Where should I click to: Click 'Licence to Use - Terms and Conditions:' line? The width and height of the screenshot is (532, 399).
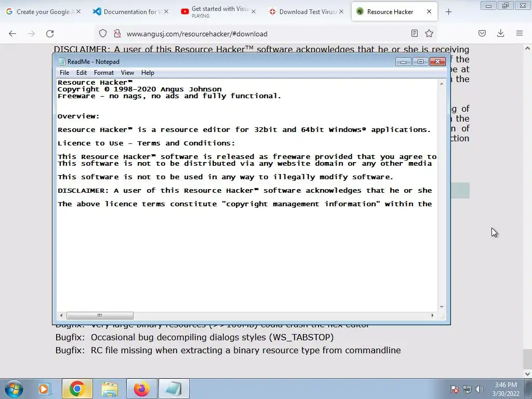(x=146, y=143)
